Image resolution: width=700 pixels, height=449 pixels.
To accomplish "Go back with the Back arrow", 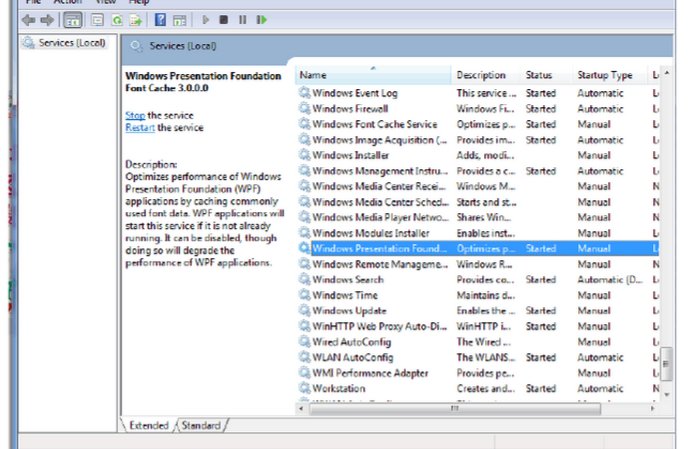I will tap(29, 20).
